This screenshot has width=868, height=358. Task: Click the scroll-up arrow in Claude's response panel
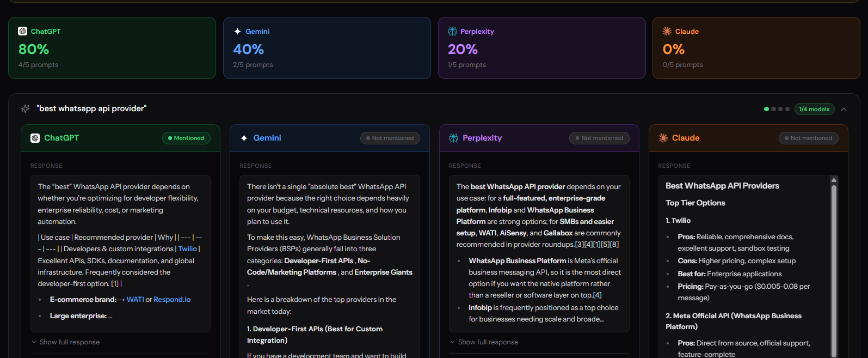click(834, 180)
